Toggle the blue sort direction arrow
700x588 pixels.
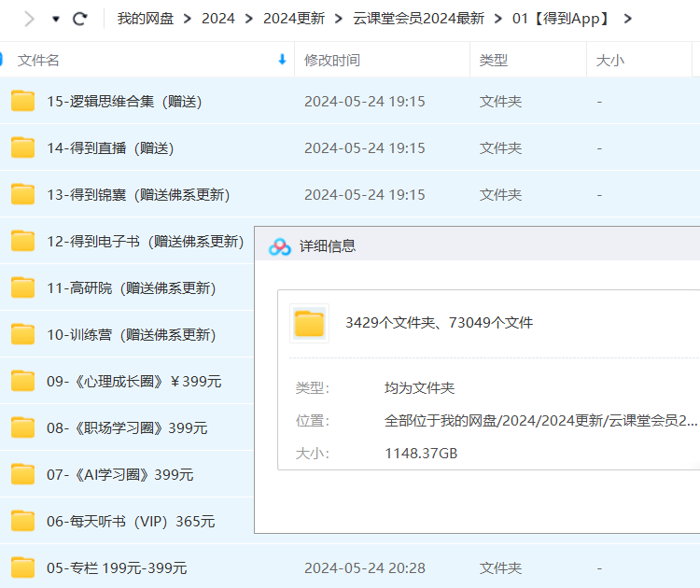point(282,60)
